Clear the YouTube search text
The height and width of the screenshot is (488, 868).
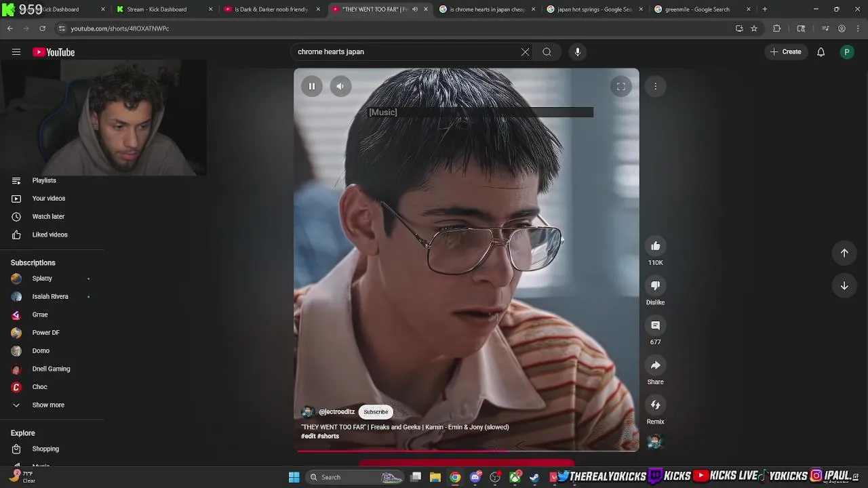[525, 52]
